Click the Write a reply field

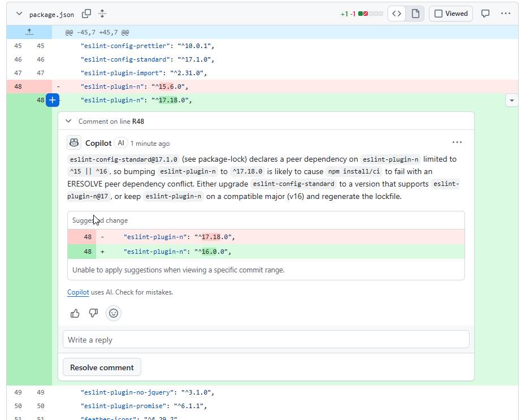coord(266,340)
